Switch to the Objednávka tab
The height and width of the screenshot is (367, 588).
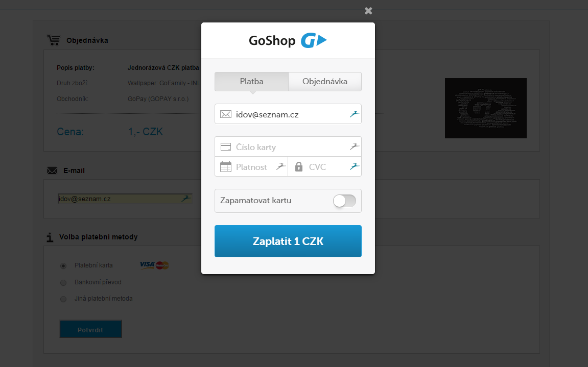click(325, 81)
